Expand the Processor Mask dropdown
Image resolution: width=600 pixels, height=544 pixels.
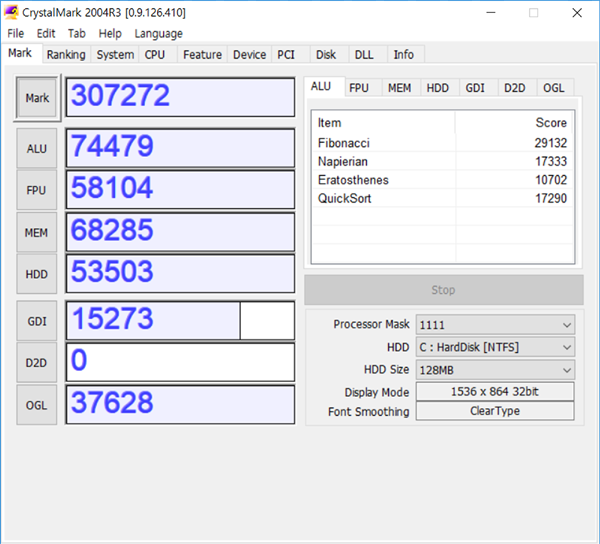(x=495, y=325)
